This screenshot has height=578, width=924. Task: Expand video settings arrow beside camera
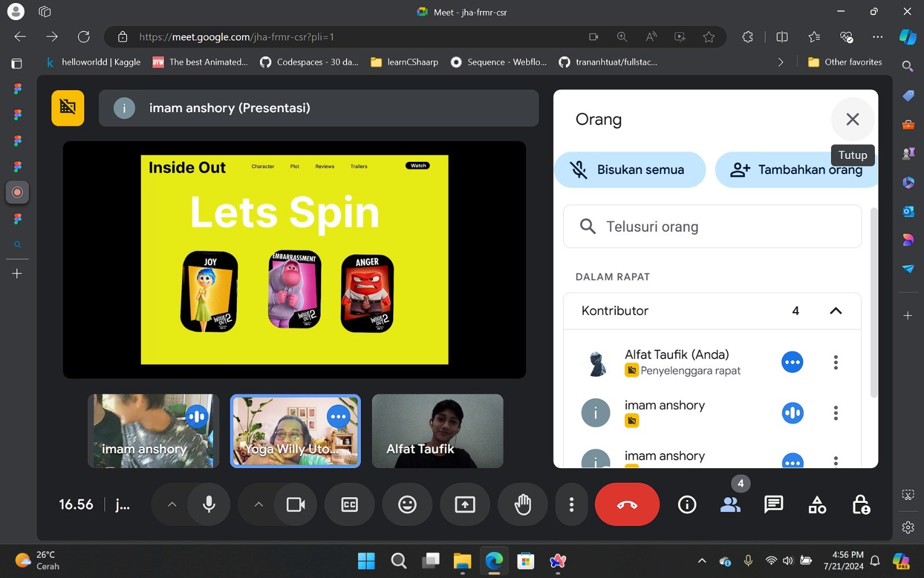pyautogui.click(x=259, y=505)
